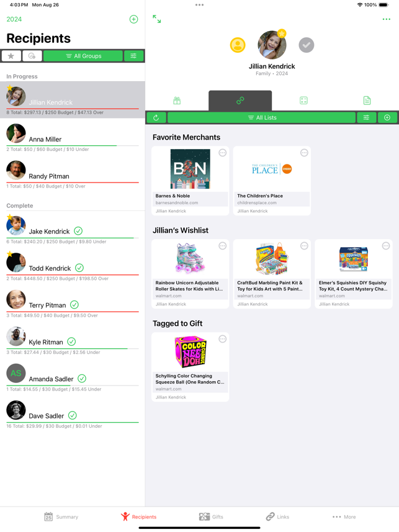Open the ellipsis menu in the top right corner
The image size is (399, 532).
(x=387, y=19)
